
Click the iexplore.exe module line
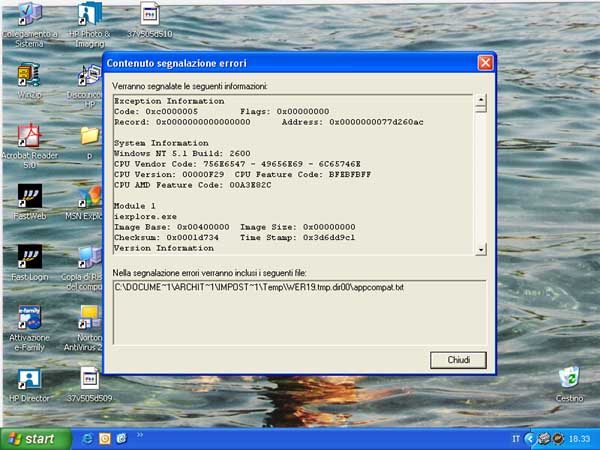click(145, 217)
